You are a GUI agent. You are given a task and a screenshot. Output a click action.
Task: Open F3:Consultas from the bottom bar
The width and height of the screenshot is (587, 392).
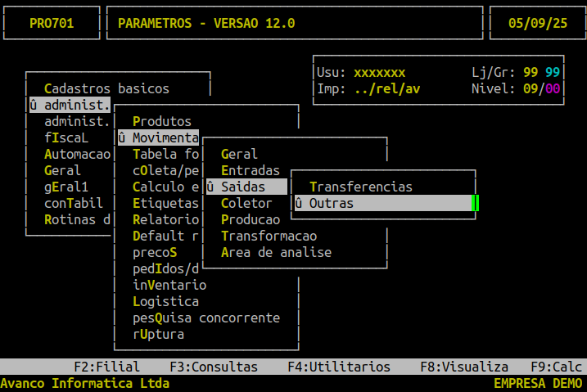click(214, 367)
